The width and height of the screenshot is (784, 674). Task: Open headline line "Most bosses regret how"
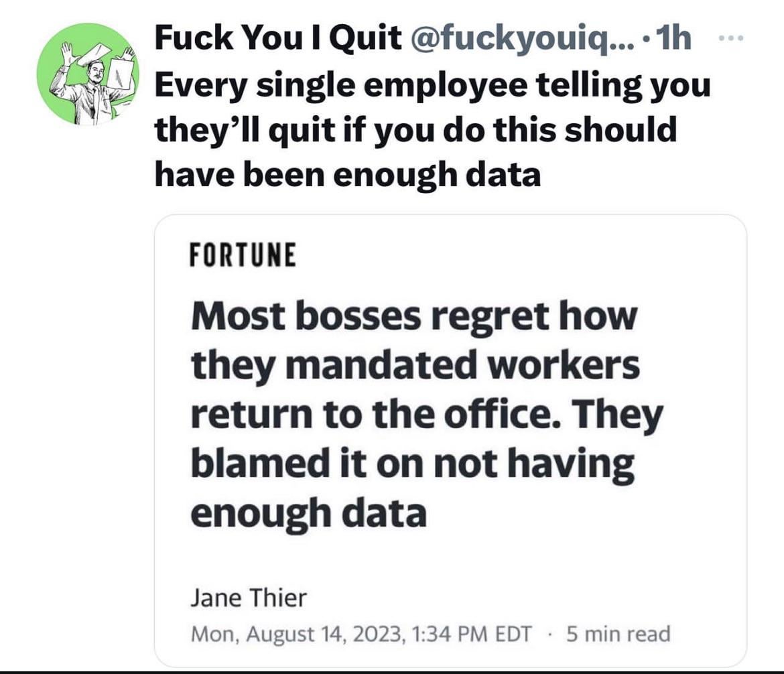412,316
